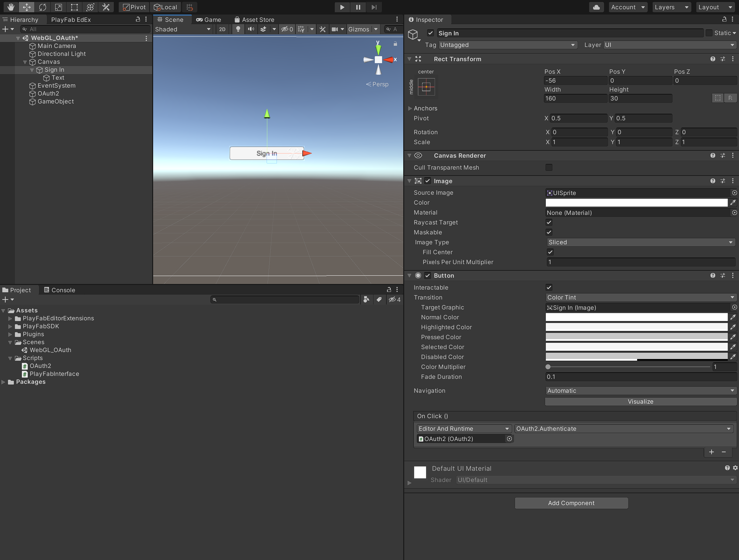The height and width of the screenshot is (560, 739).
Task: Click Add Component button in Inspector
Action: tap(571, 502)
